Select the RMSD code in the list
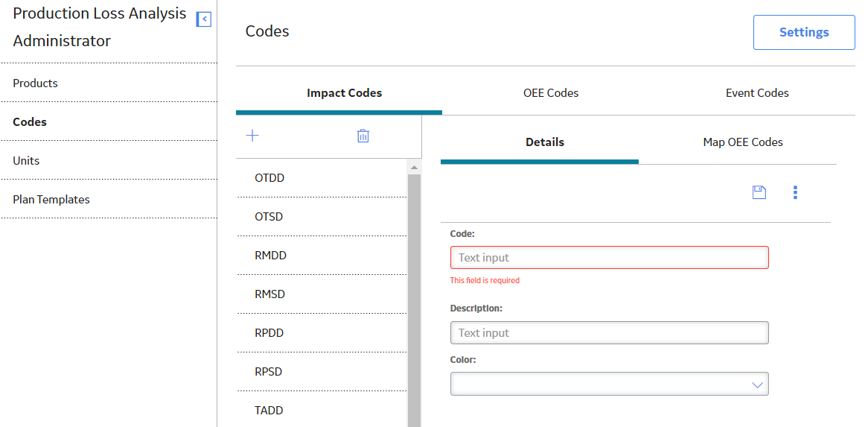This screenshot has height=427, width=868. tap(322, 294)
